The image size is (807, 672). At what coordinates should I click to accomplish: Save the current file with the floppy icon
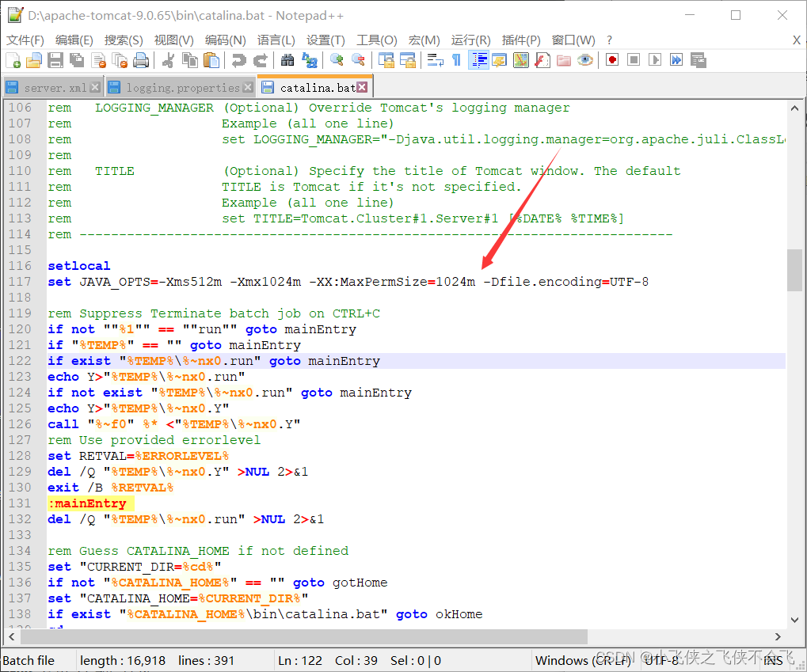55,61
